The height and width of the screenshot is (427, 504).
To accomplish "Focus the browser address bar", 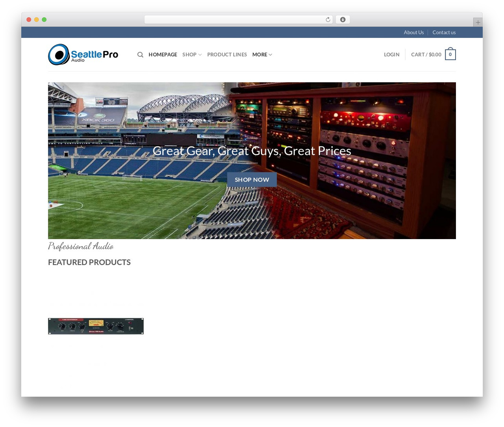I will tap(239, 20).
